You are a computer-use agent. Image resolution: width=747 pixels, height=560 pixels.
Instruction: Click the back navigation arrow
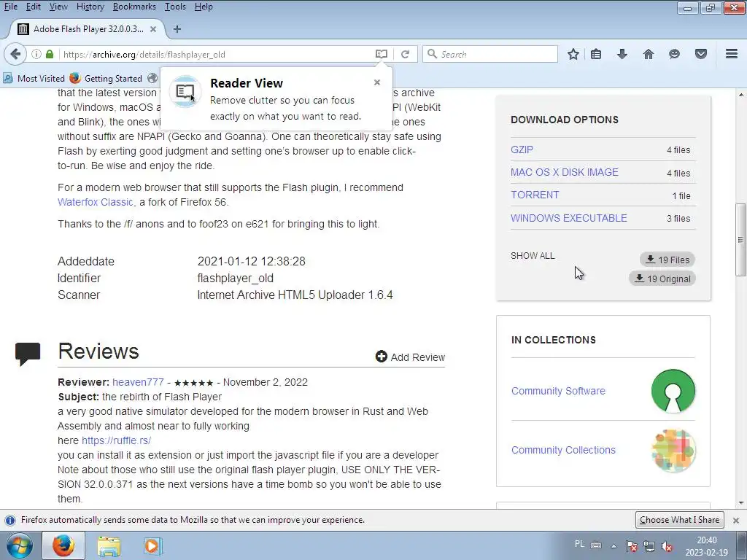tap(15, 54)
